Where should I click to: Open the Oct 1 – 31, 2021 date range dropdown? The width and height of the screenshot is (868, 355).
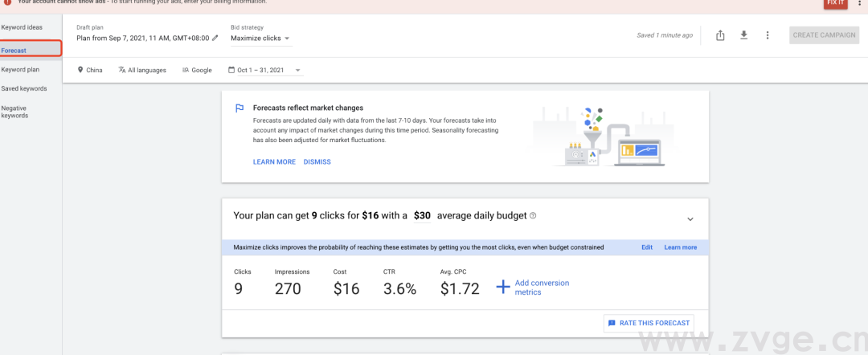click(264, 70)
